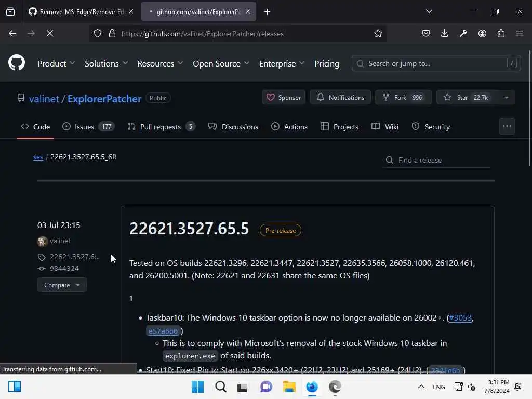Open the Widgets icon on taskbar
Screen dimensions: 532x399
pyautogui.click(x=15, y=387)
